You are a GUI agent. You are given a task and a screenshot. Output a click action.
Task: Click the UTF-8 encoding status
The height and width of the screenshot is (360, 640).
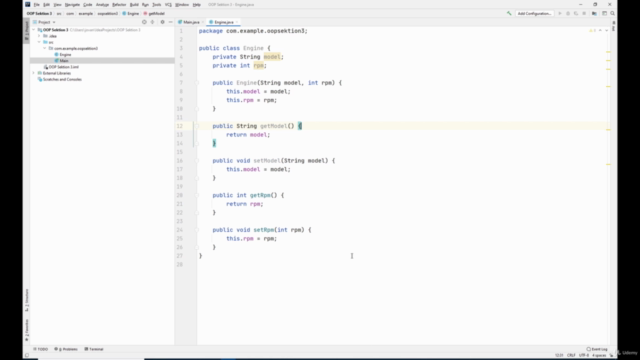(584, 355)
